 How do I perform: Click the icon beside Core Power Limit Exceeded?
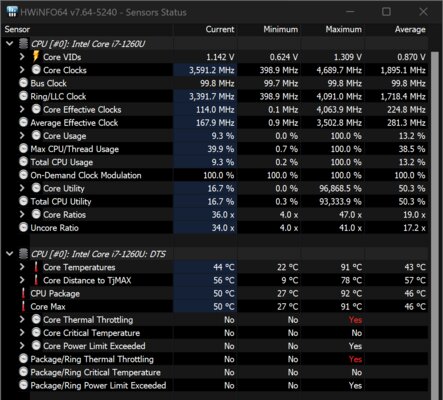(36, 346)
